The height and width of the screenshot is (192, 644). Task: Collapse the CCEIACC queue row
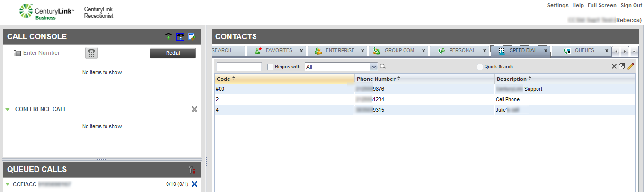pos(8,184)
